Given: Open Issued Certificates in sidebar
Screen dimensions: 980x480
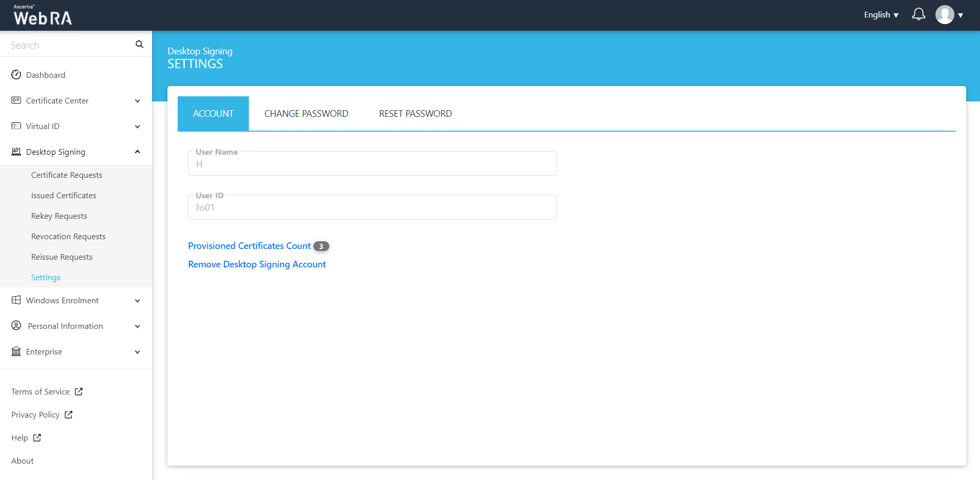Looking at the screenshot, I should (63, 196).
